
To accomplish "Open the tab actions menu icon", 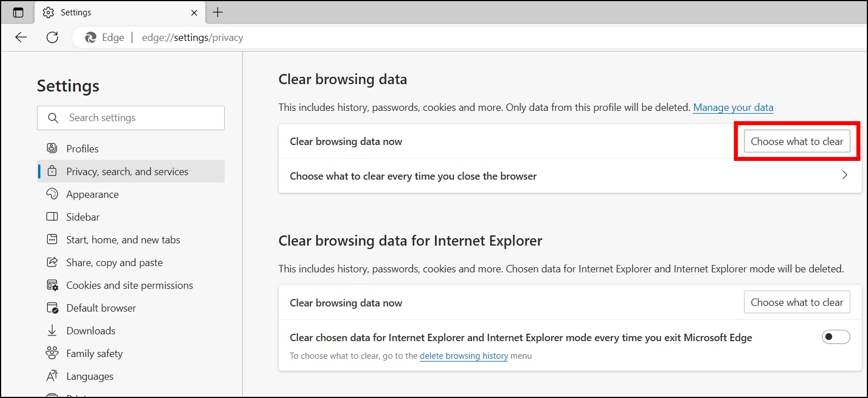I will 18,13.
